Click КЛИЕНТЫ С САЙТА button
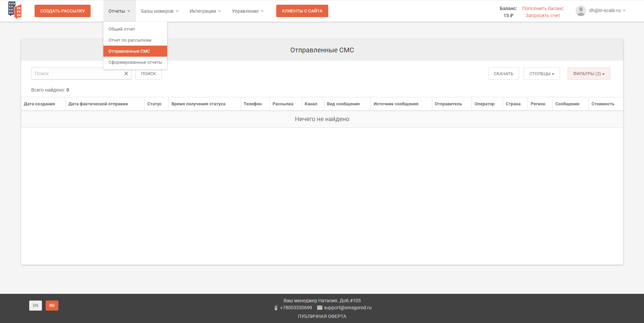Screen dimensions: 644x323 (302, 11)
